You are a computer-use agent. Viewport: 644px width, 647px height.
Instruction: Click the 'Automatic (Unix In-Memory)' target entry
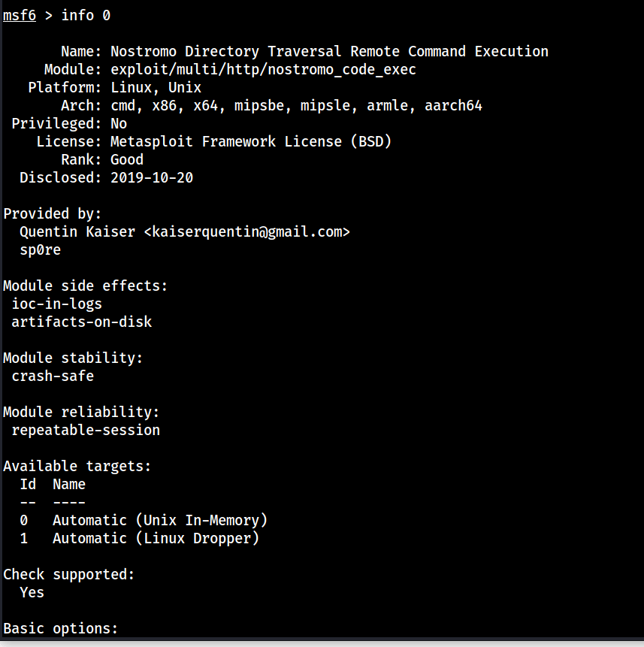(160, 521)
